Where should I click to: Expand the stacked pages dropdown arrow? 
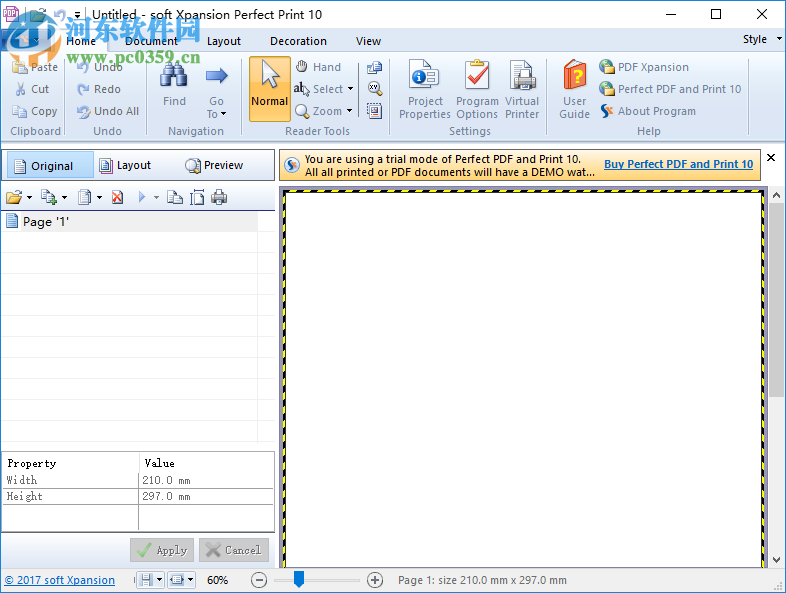pos(99,197)
